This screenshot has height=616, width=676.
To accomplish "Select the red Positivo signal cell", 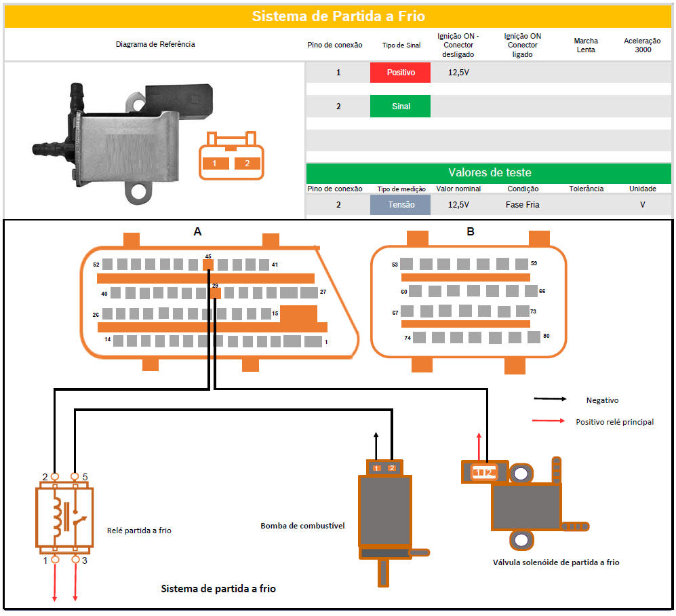I will (400, 73).
